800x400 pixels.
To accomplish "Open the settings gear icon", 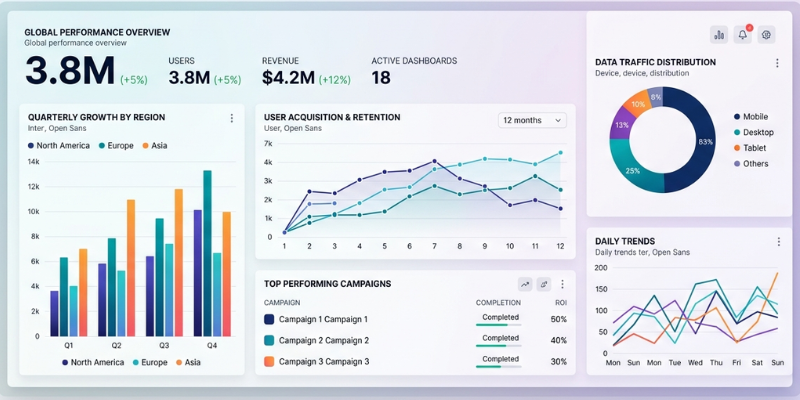I will pos(767,35).
